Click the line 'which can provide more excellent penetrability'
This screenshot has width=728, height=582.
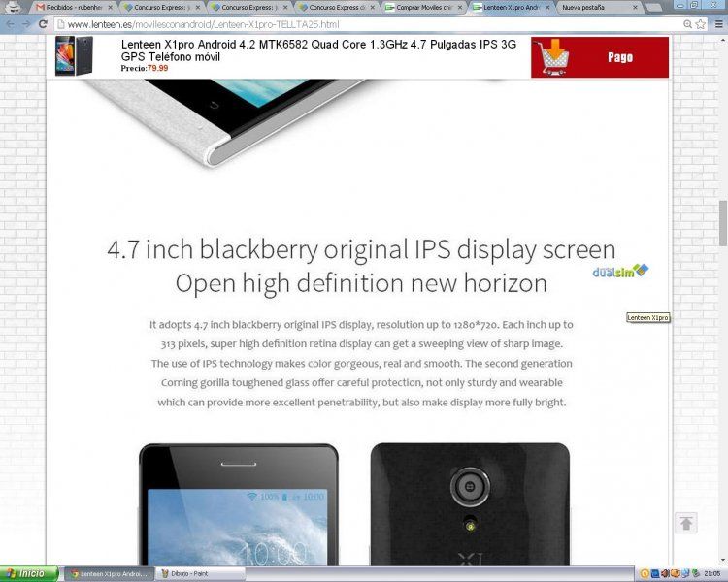click(x=361, y=402)
